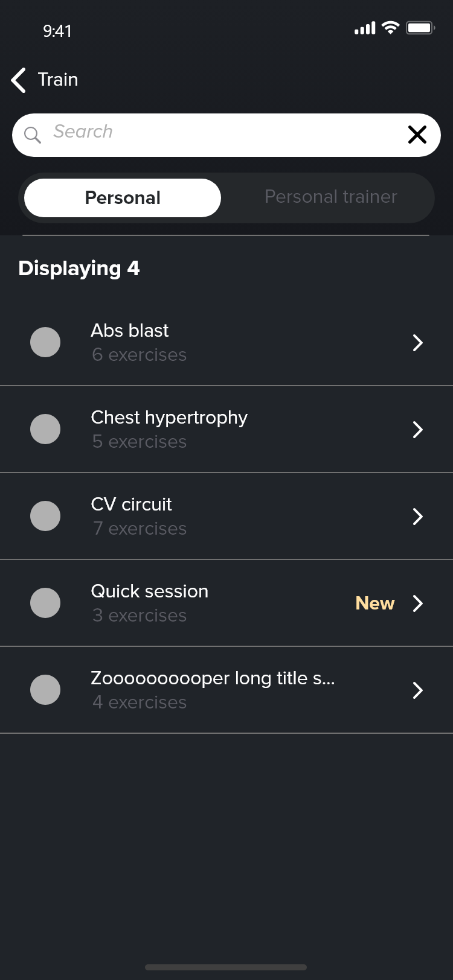Screen dimensions: 453x980
Task: Click the magnifying glass search icon
Action: pos(33,135)
